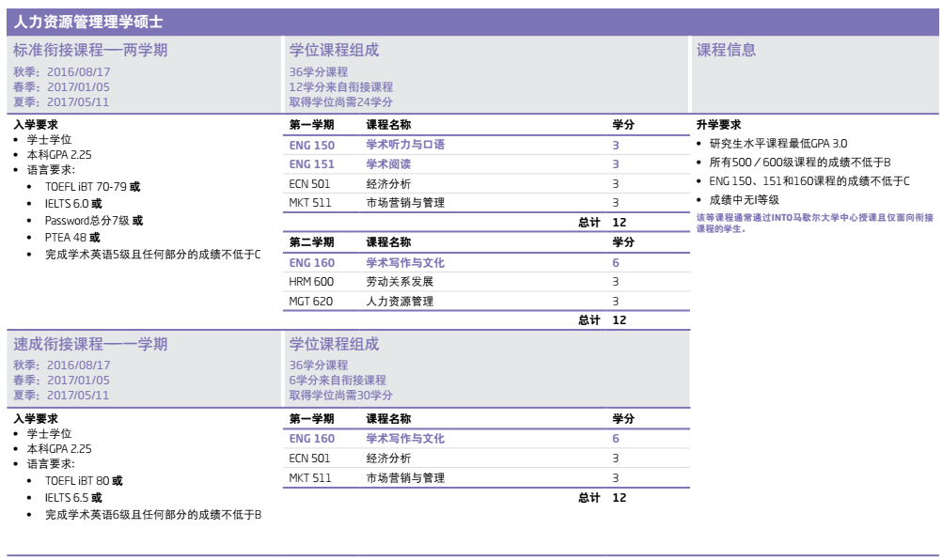Click the 速成衔接课程—一学期 heading

(90, 344)
